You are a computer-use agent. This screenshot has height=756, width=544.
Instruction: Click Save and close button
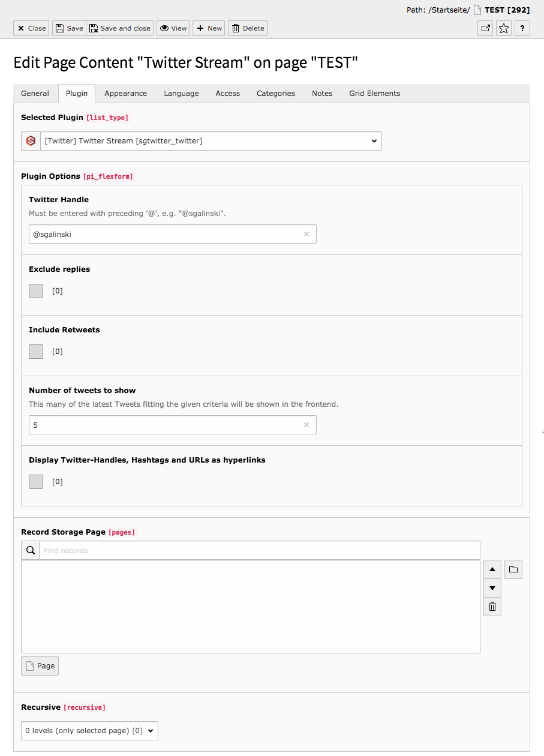click(120, 28)
